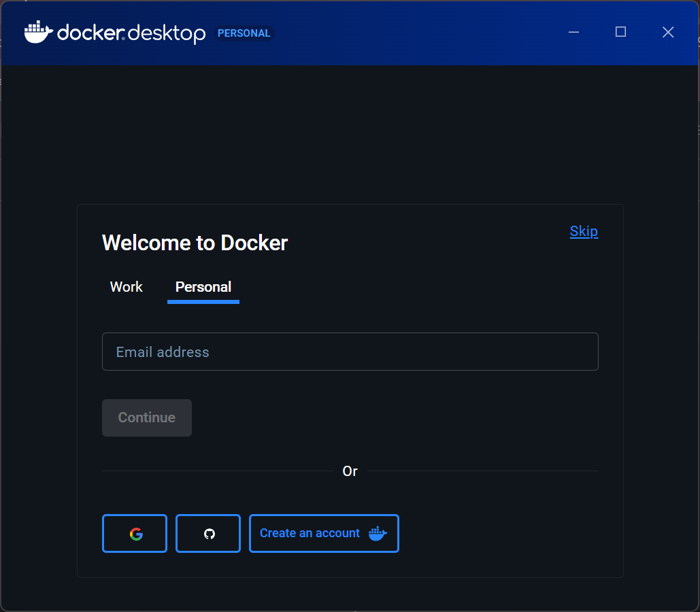The width and height of the screenshot is (700, 612).
Task: Sign in with the GitHub icon button
Action: [x=208, y=533]
